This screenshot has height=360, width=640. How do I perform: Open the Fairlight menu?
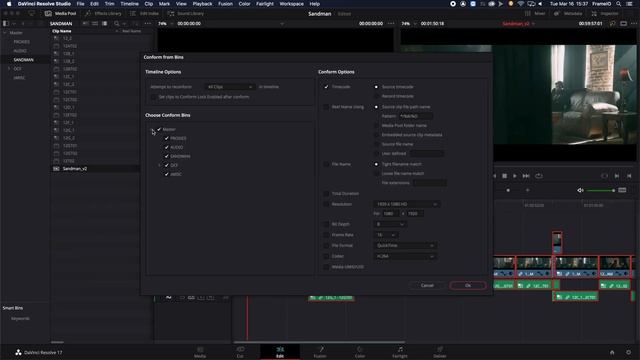(265, 4)
